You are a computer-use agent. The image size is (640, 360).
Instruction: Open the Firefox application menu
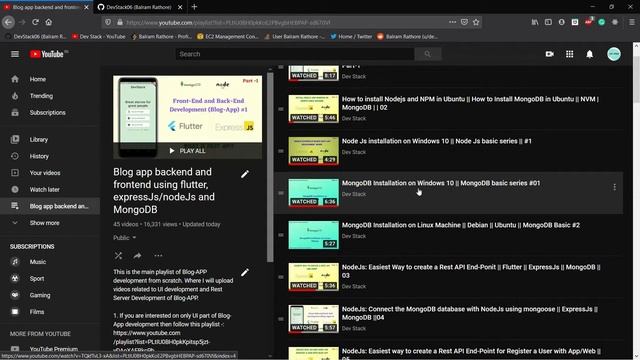click(631, 22)
